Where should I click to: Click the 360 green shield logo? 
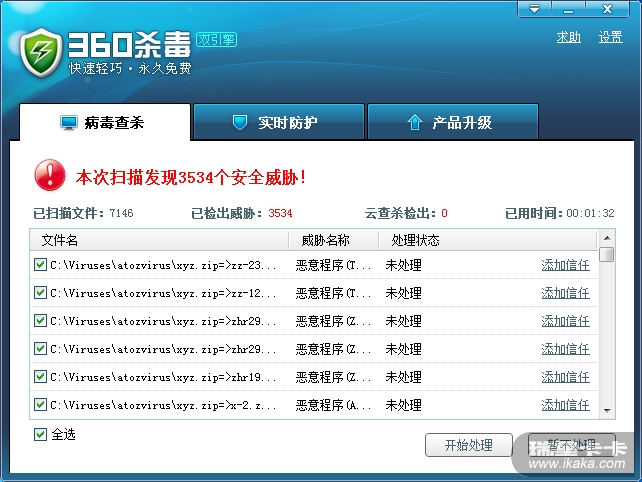pos(41,52)
